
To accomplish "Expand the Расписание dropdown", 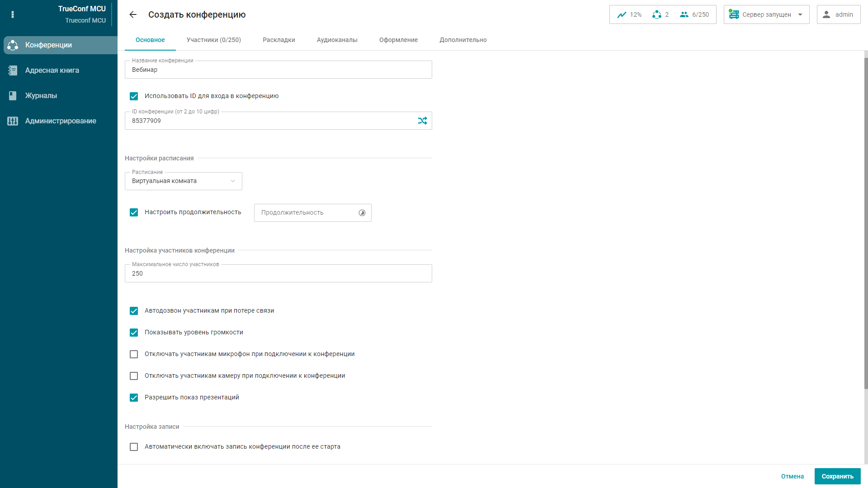I will 183,181.
